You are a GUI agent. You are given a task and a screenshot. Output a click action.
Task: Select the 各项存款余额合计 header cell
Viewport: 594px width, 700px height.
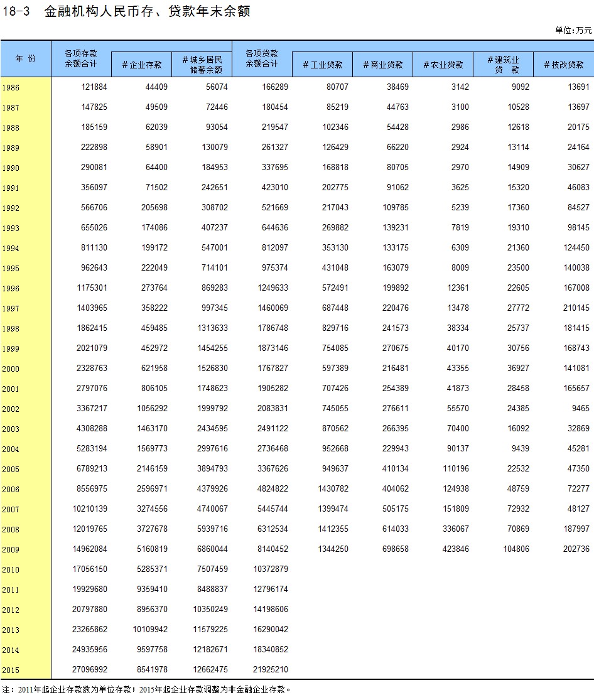pyautogui.click(x=81, y=58)
